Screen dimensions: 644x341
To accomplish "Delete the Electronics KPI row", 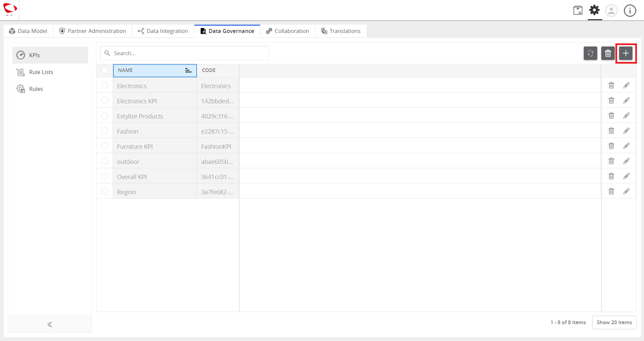I will pos(611,100).
